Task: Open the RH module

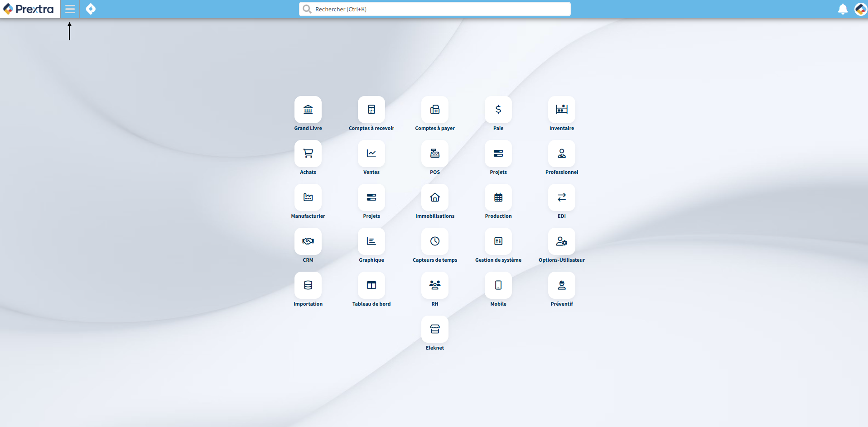Action: tap(435, 285)
